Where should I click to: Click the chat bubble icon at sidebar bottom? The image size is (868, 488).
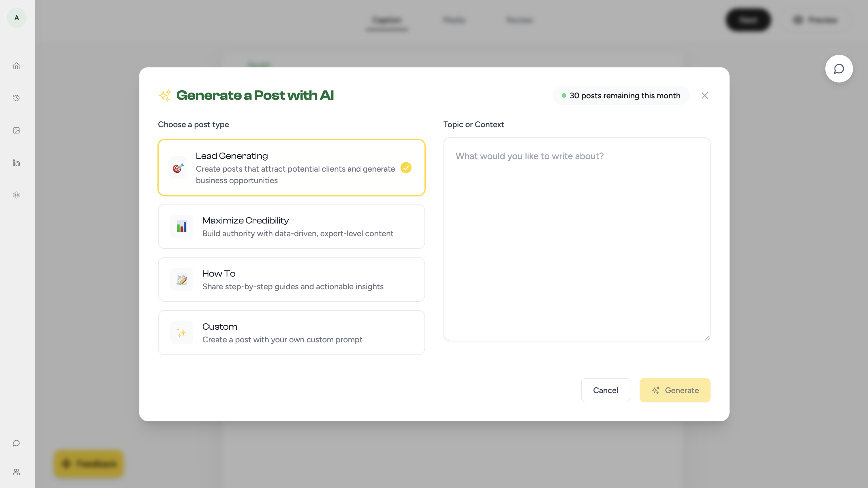(x=16, y=443)
